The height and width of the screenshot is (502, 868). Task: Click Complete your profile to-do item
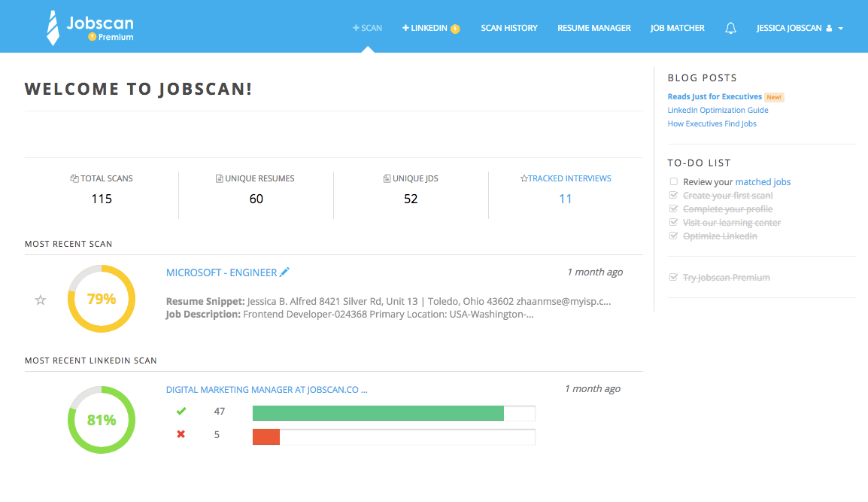pyautogui.click(x=728, y=209)
